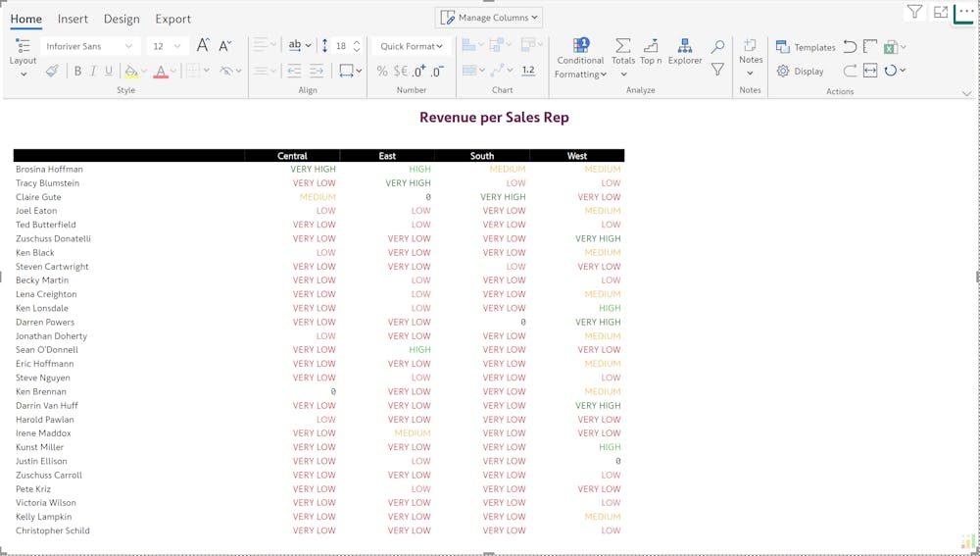Click the search magnifier in Analyze group
Viewport: 980px width, 556px height.
click(718, 46)
